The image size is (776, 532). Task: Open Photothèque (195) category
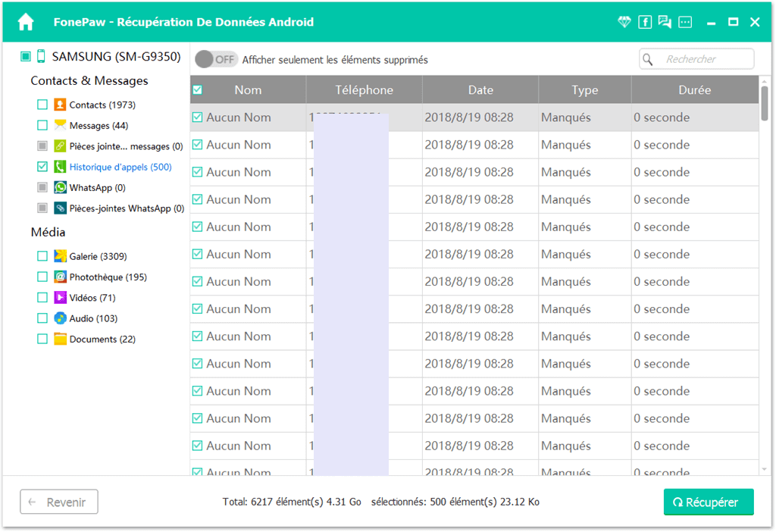(108, 277)
